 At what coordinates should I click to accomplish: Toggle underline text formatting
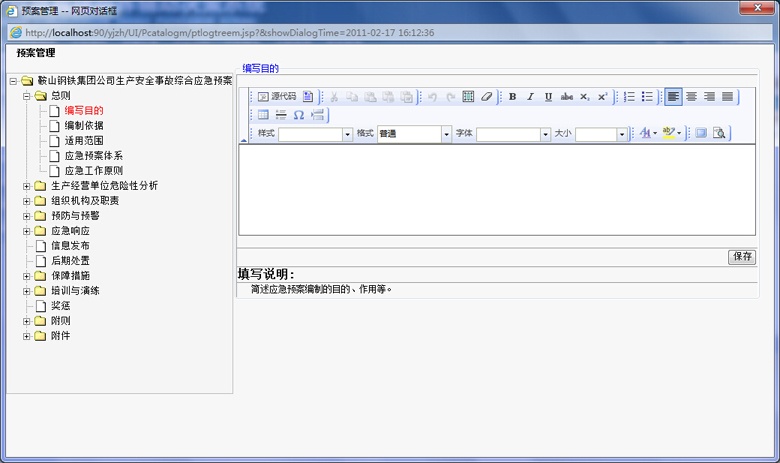548,97
